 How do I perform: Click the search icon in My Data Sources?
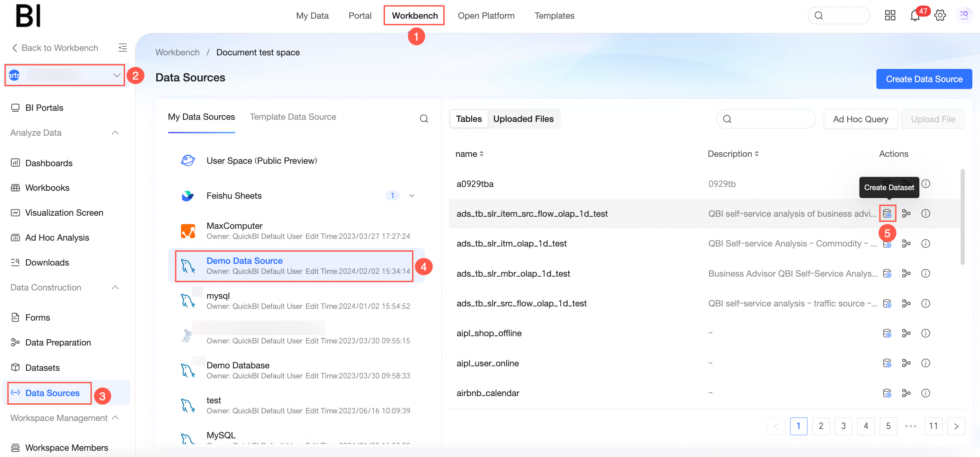[x=424, y=119]
